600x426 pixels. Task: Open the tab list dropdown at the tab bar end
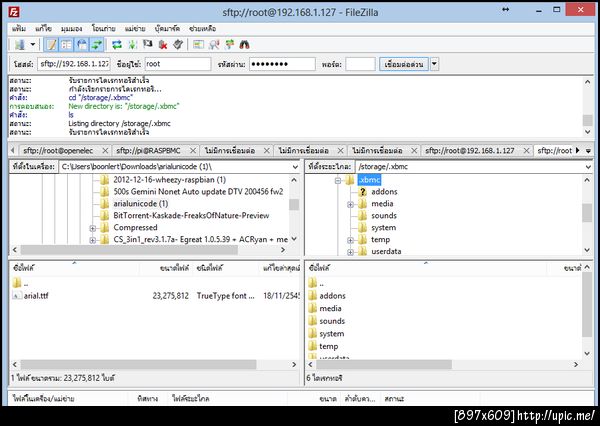(588, 151)
